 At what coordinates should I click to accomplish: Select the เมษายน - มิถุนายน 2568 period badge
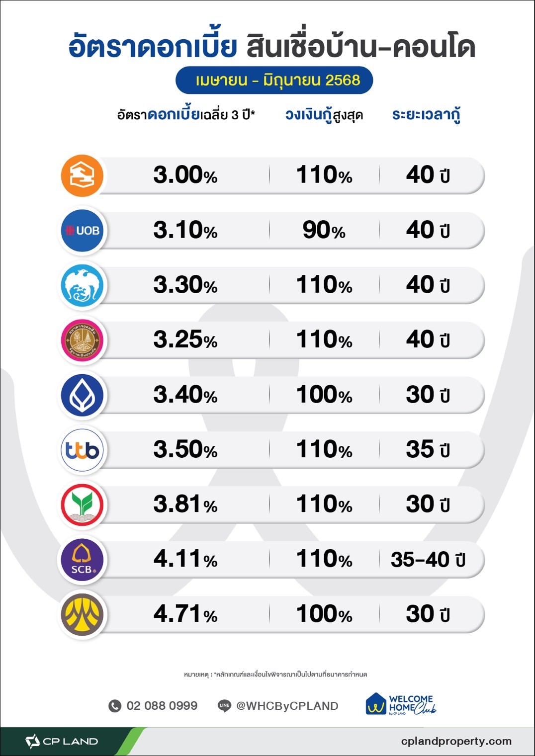(x=274, y=80)
